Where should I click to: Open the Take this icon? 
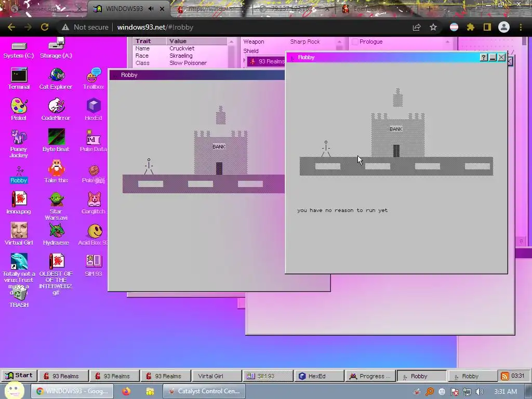point(56,172)
